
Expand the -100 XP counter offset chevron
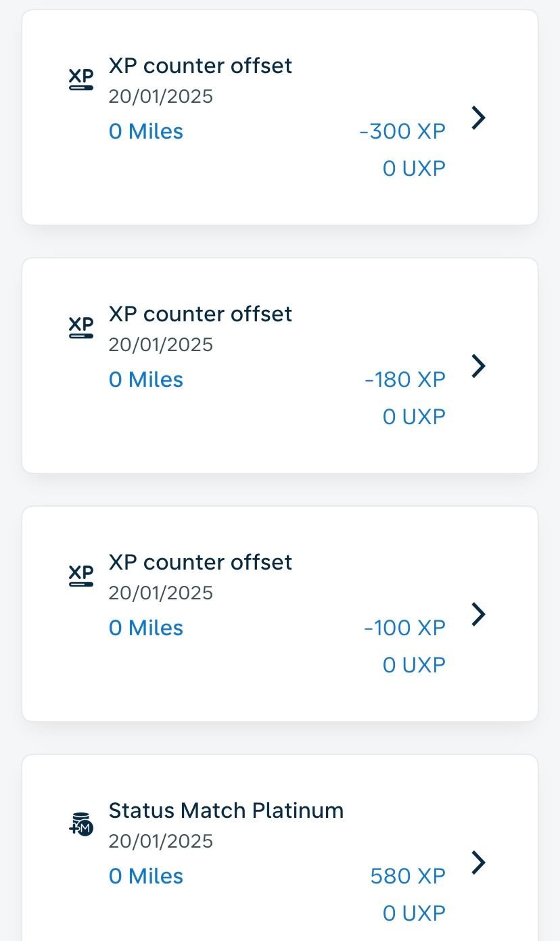[478, 614]
